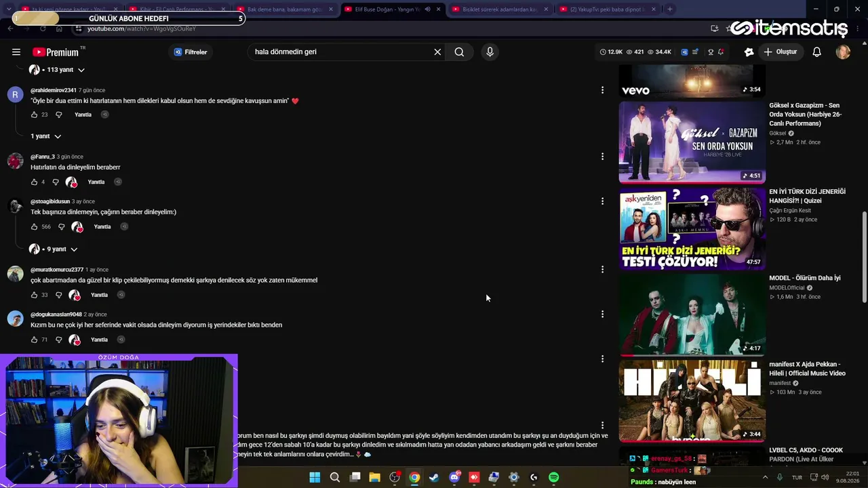The image size is (868, 488).
Task: Like the comment by @rahidemirov2341
Action: tap(34, 115)
